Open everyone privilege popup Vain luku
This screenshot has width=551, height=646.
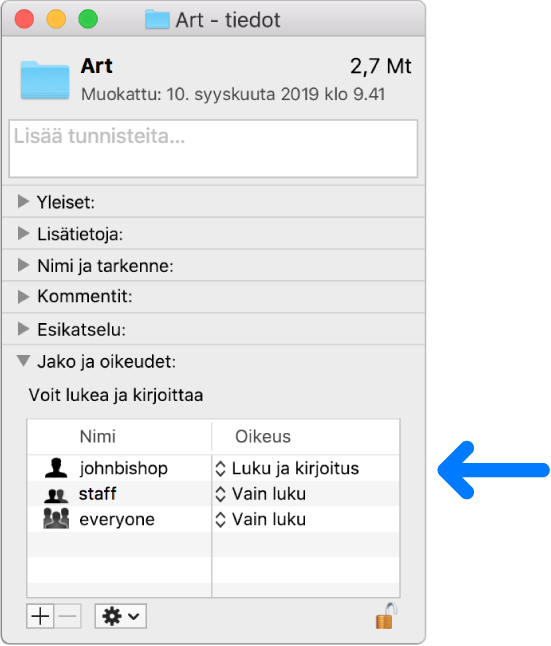click(260, 520)
